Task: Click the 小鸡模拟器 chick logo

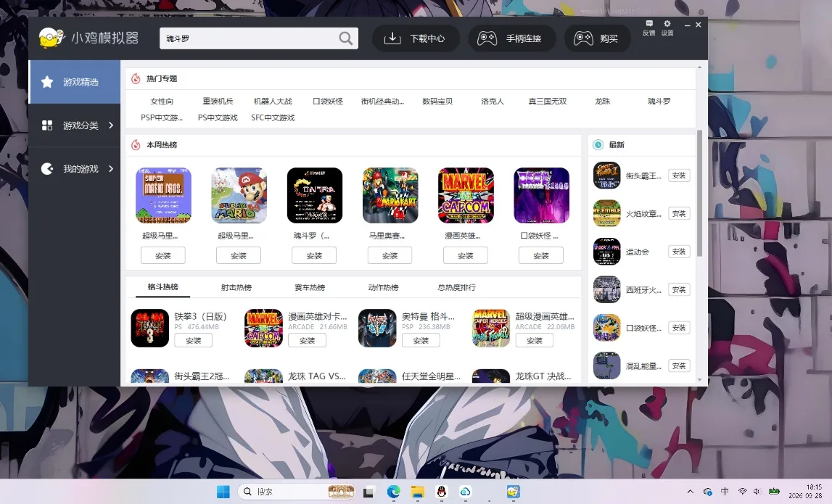Action: coord(52,38)
